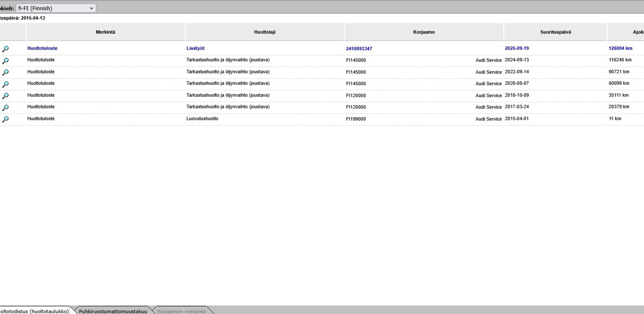Image resolution: width=644 pixels, height=314 pixels.
Task: Click the 2025-09-19 date link
Action: 517,48
